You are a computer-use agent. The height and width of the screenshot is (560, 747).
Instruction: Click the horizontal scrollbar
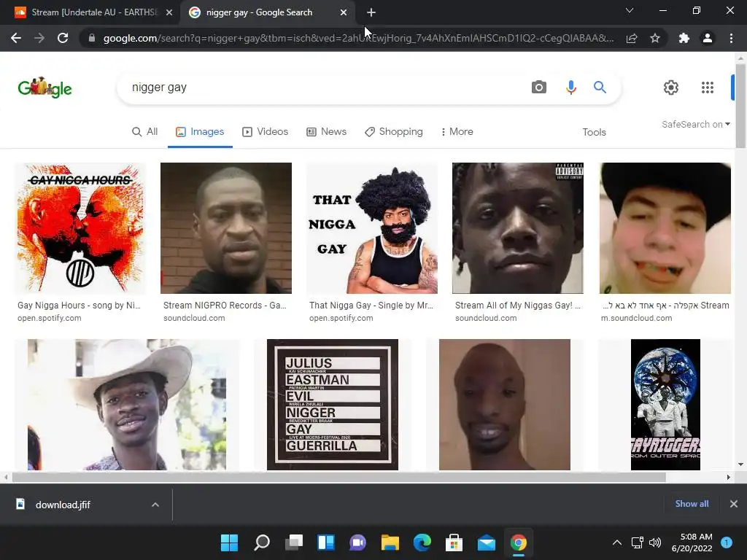point(338,477)
